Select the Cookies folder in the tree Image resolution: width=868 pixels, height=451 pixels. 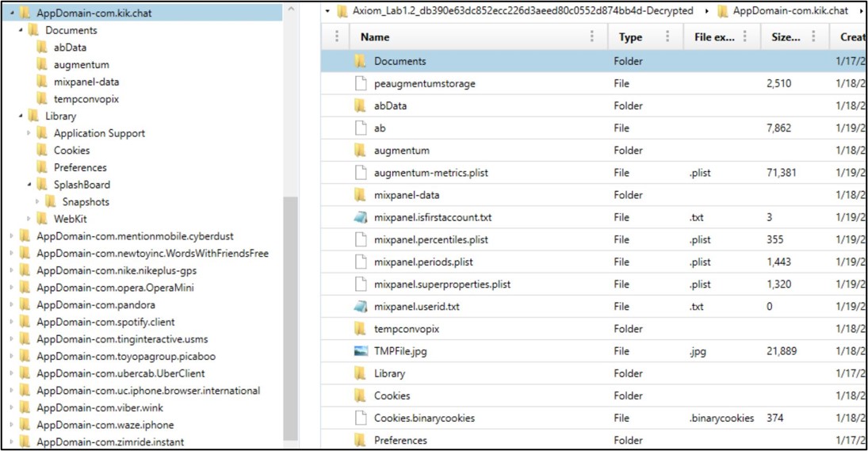click(71, 150)
